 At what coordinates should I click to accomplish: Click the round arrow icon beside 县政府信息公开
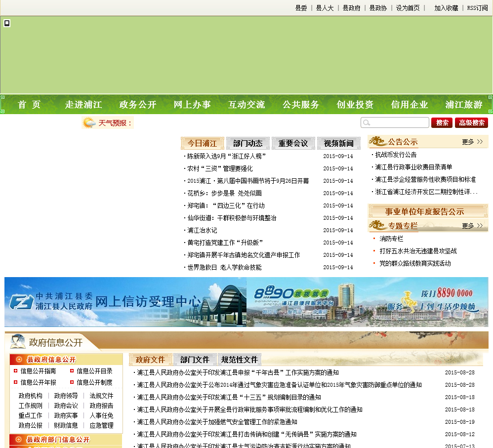click(19, 359)
